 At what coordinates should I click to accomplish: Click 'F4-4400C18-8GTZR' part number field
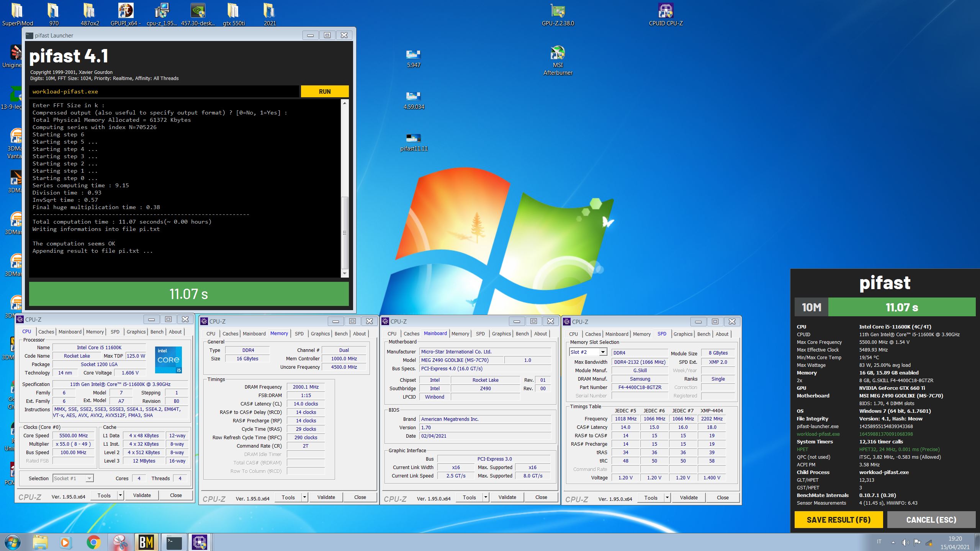click(640, 387)
